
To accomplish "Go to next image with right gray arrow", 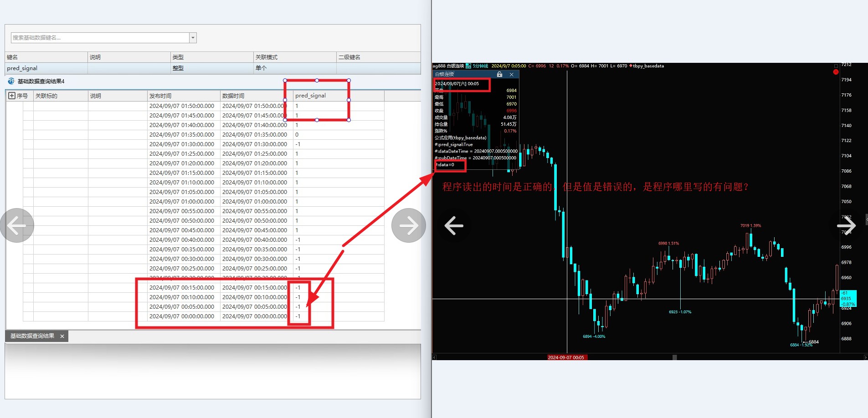I will (409, 225).
